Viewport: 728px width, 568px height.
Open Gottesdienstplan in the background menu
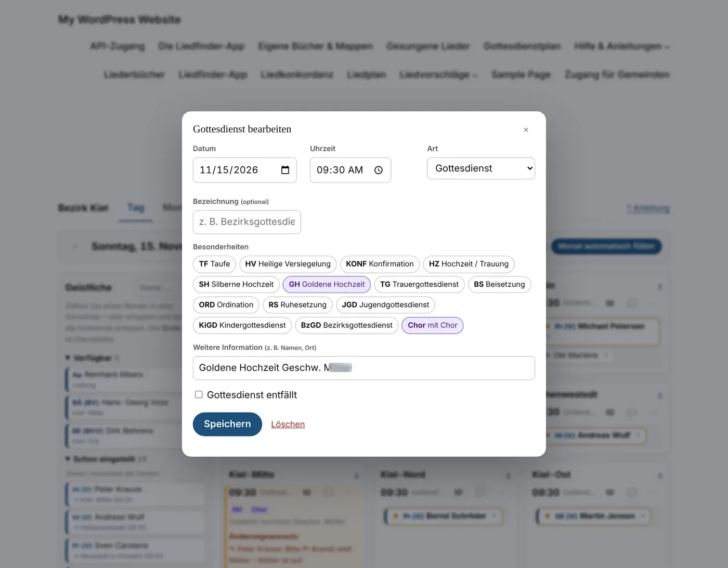[x=522, y=46]
